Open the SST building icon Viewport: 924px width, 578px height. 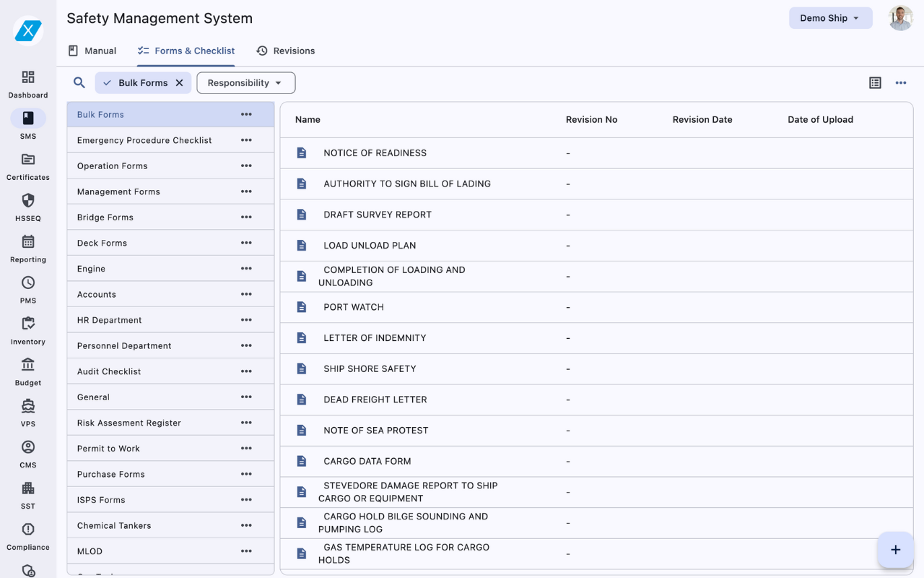pyautogui.click(x=28, y=488)
